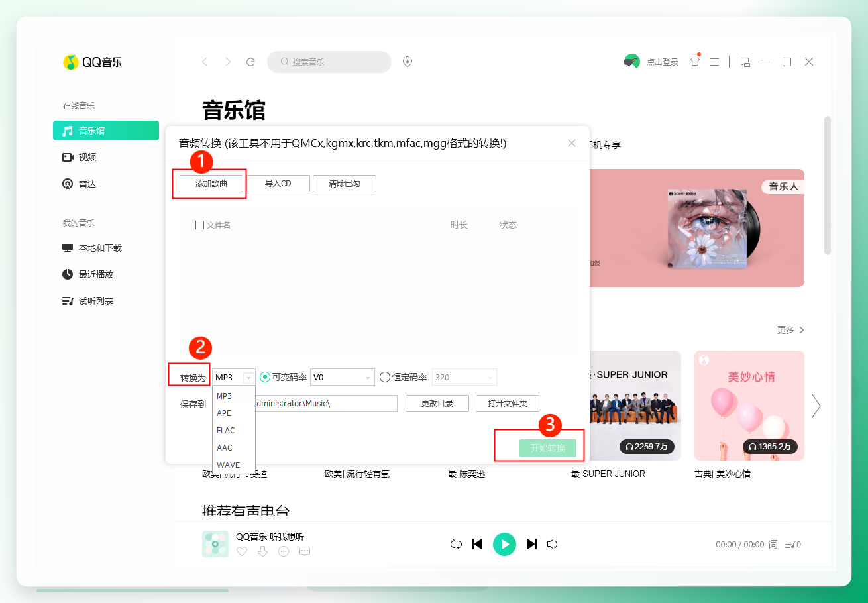This screenshot has width=868, height=603.
Task: Click the 更改目录 button
Action: tap(437, 403)
